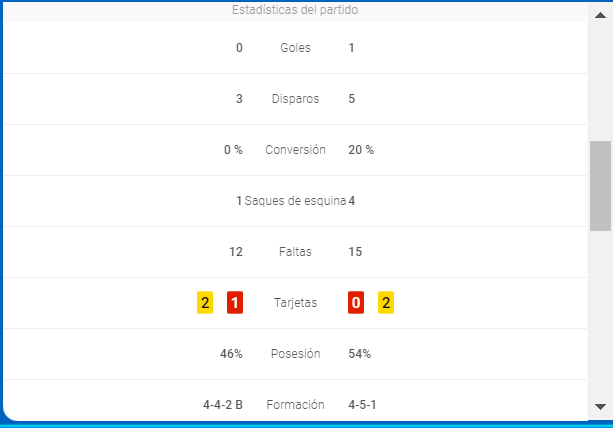This screenshot has height=428, width=613.
Task: Click the 4-5-1 formation value
Action: [362, 405]
